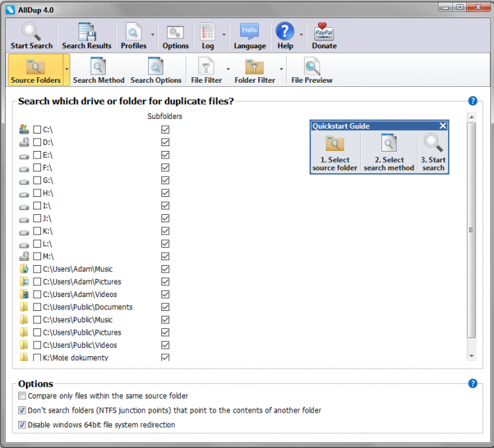This screenshot has height=448, width=494.
Task: Check the D:\ drive checkbox
Action: 37,142
